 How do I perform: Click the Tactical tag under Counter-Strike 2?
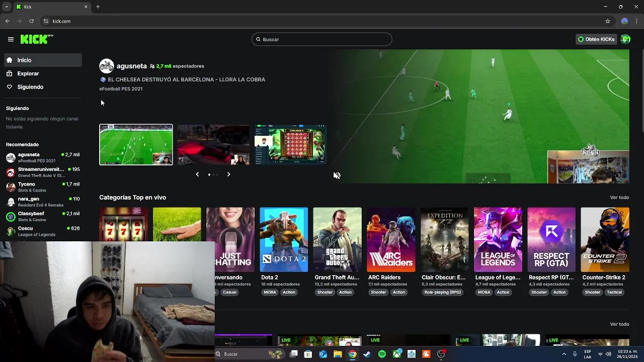(x=614, y=292)
